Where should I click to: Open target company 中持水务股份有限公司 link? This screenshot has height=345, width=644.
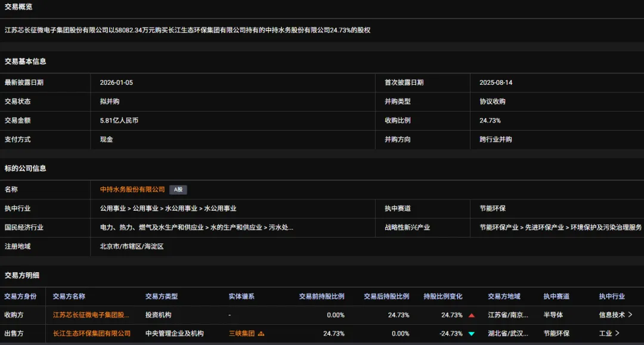132,190
